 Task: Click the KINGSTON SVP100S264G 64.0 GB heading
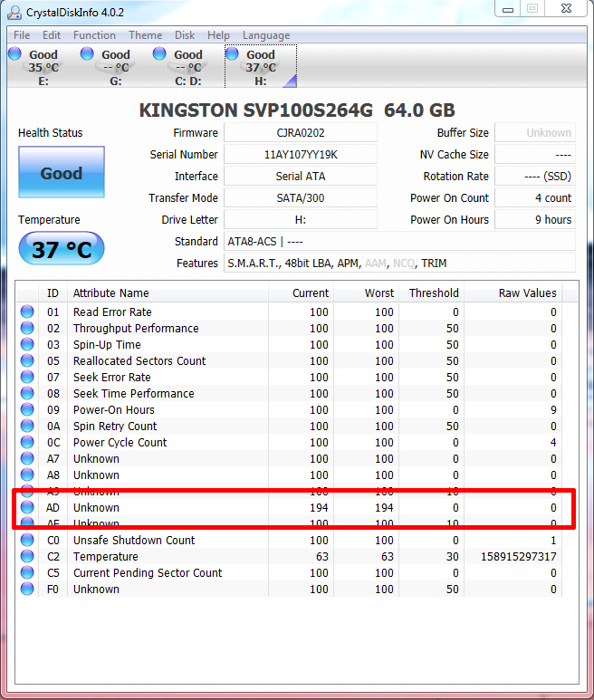[297, 110]
